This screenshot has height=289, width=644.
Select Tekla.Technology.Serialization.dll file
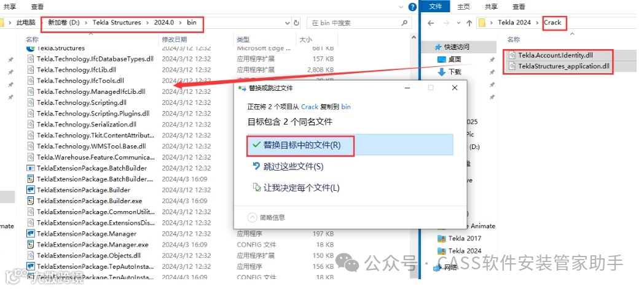[x=87, y=124]
